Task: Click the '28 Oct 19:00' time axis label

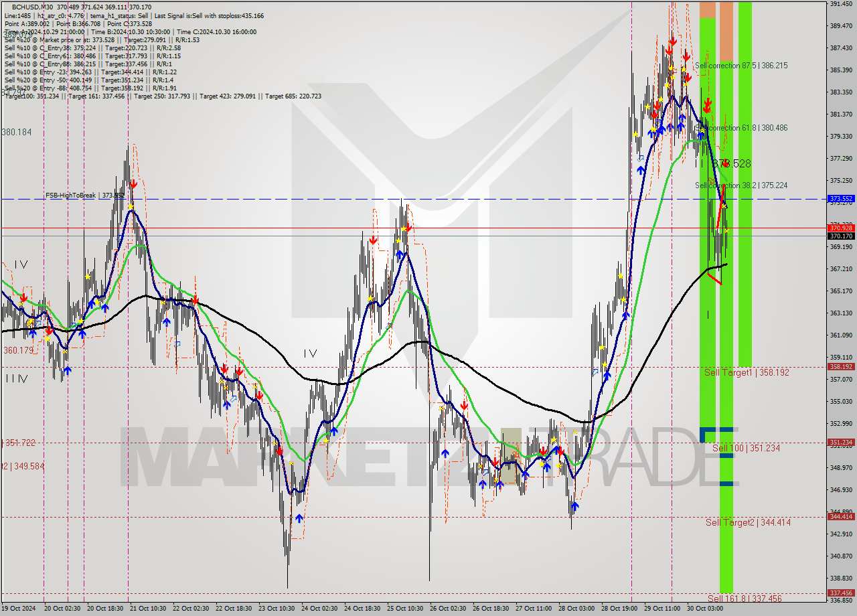Action: coord(619,609)
